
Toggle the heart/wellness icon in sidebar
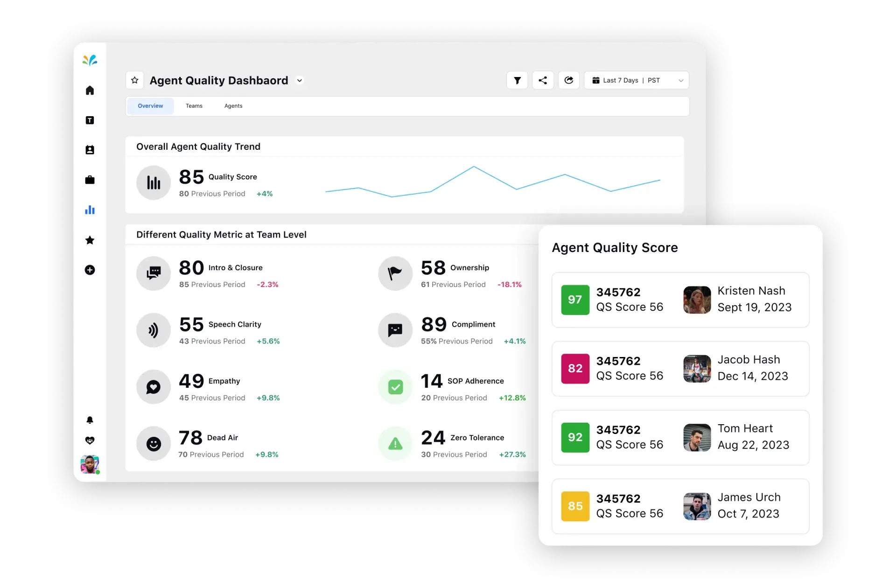click(x=91, y=440)
